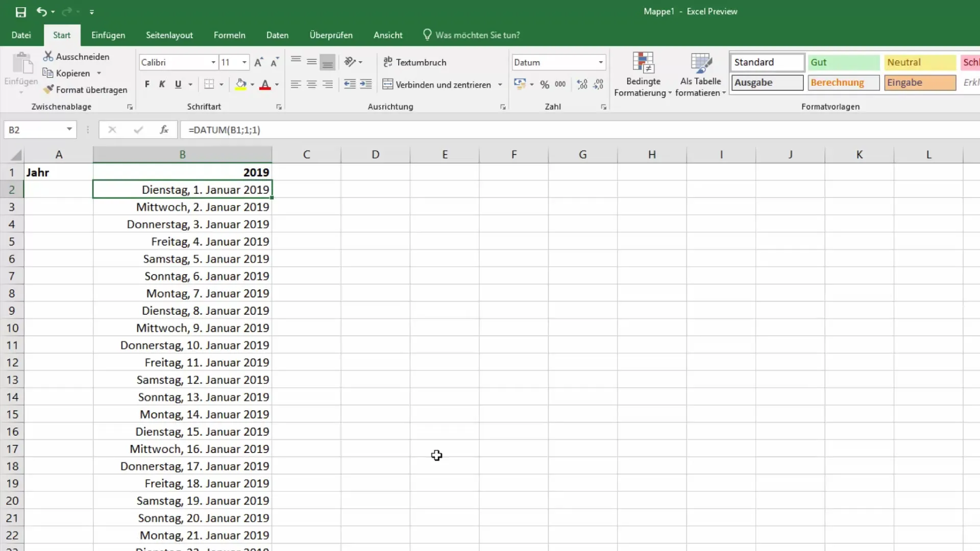The width and height of the screenshot is (980, 551).
Task: Open the Calibri font name dropdown
Action: click(213, 62)
